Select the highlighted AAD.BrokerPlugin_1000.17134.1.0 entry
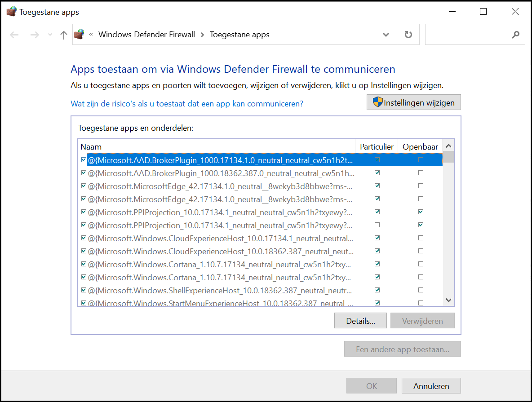The height and width of the screenshot is (402, 532). (220, 160)
